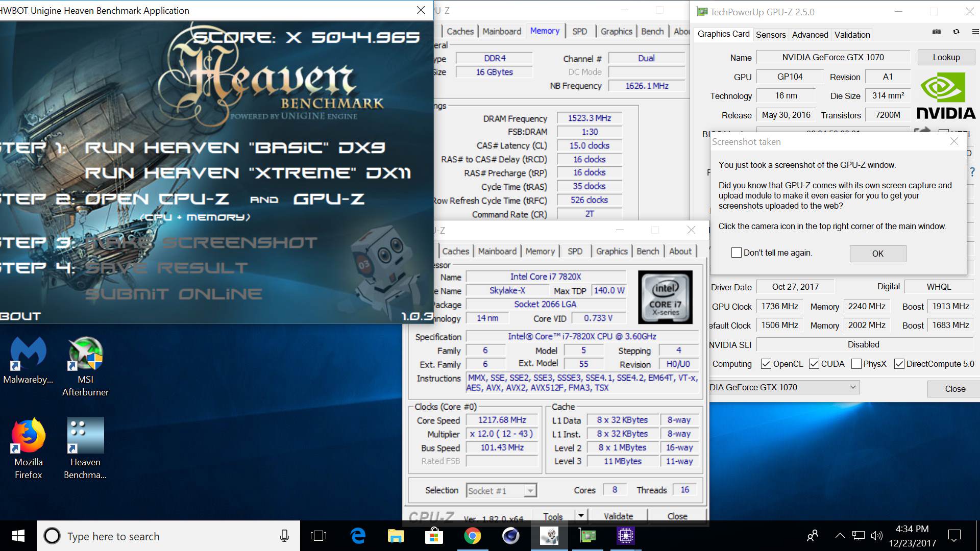Click the taskbar microphone icon

pos(284,536)
